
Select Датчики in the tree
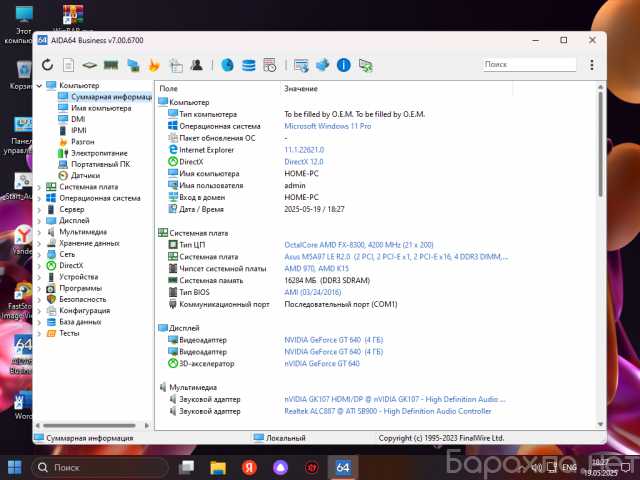pyautogui.click(x=85, y=176)
